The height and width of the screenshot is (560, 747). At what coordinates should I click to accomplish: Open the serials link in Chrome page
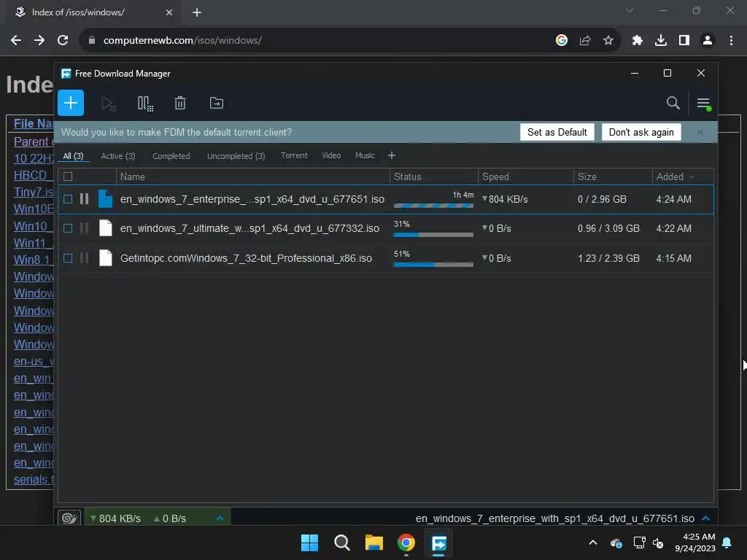(x=34, y=480)
